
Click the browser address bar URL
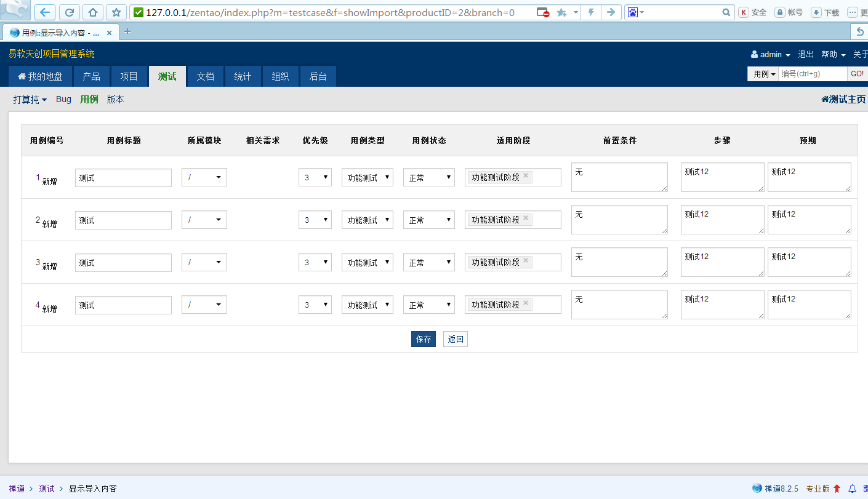coord(330,12)
